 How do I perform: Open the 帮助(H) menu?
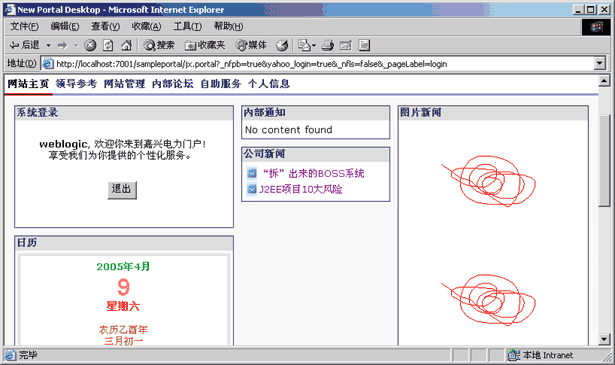click(x=228, y=26)
